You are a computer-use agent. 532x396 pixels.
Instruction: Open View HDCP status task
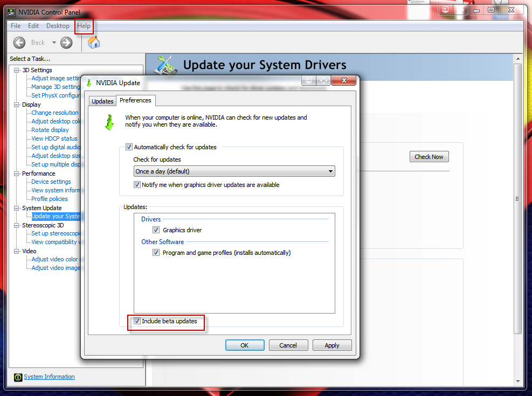click(x=54, y=138)
